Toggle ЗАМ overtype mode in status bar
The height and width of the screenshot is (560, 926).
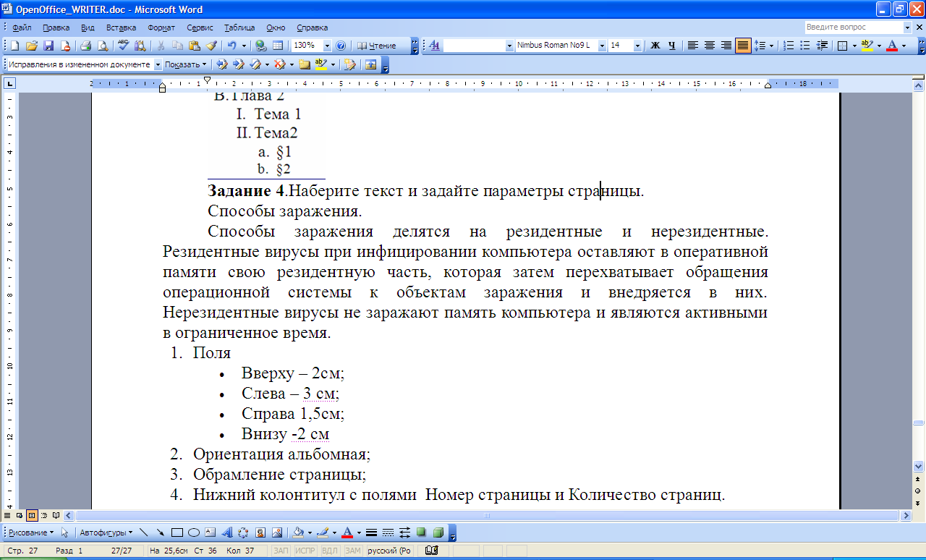click(x=352, y=551)
